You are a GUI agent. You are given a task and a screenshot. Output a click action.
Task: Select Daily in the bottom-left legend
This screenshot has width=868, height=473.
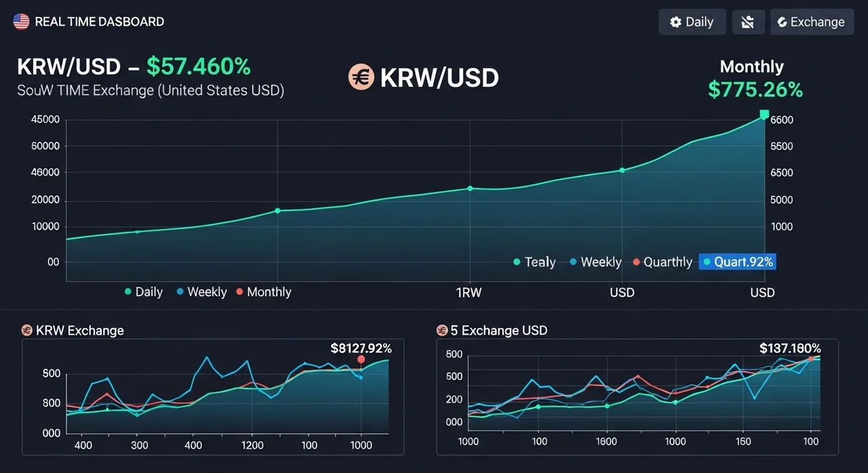(142, 292)
